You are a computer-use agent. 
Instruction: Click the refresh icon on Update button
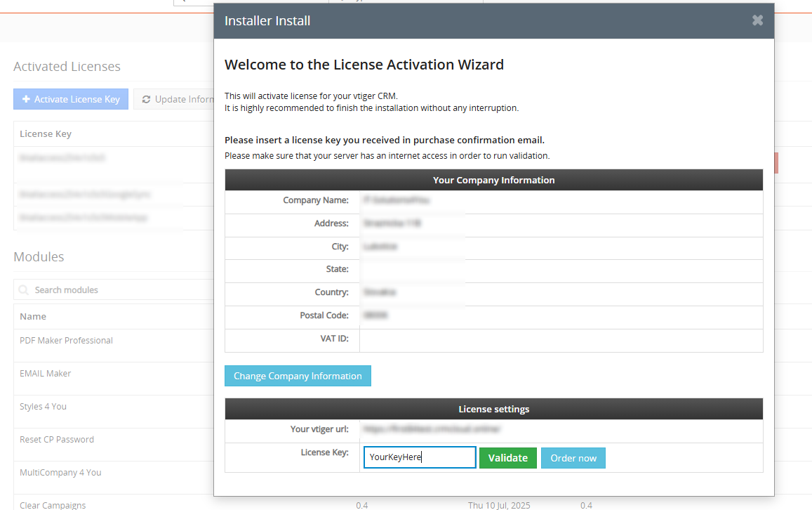click(146, 99)
